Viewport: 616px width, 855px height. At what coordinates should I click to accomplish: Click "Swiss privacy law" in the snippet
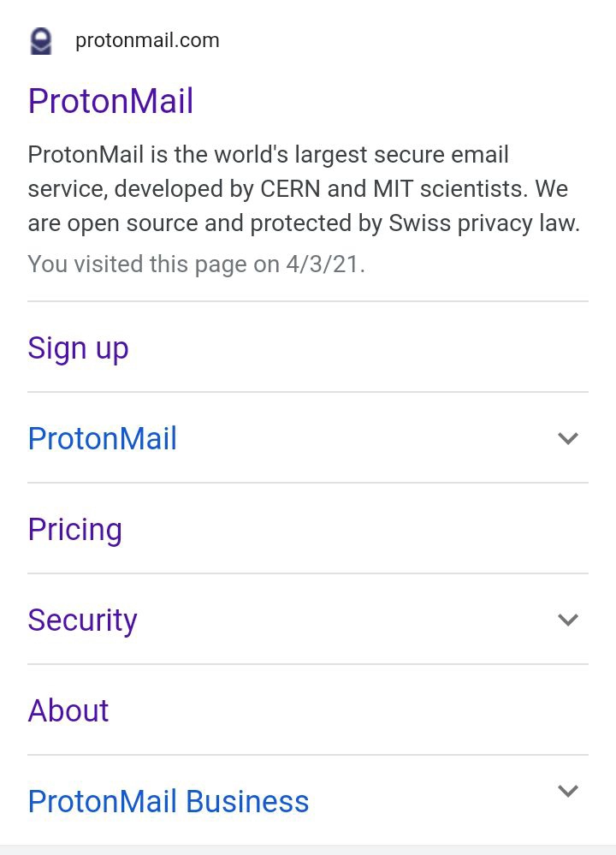[483, 223]
